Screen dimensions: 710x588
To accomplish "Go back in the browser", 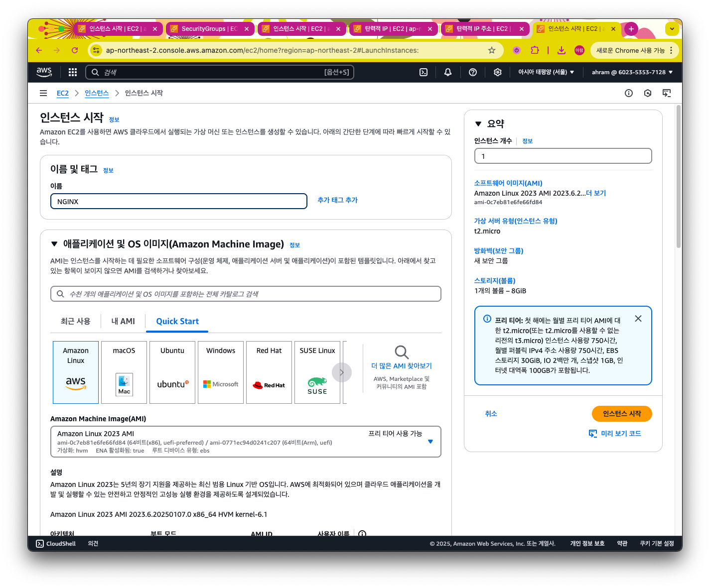I will (39, 50).
